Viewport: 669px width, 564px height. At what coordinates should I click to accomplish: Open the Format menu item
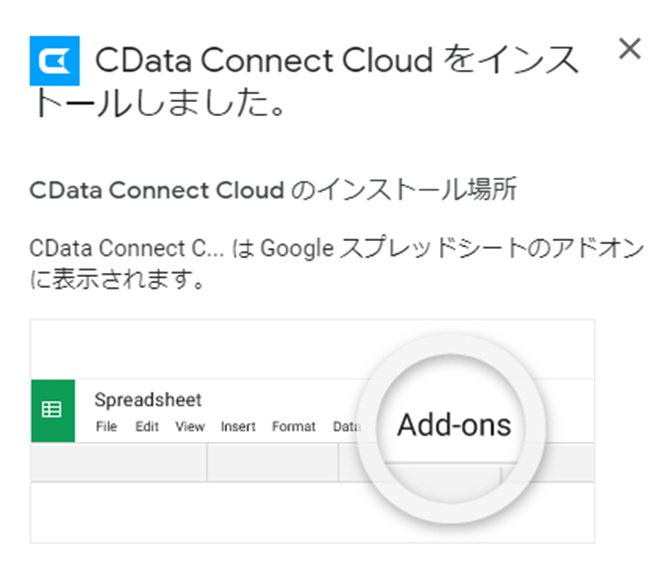point(294,426)
